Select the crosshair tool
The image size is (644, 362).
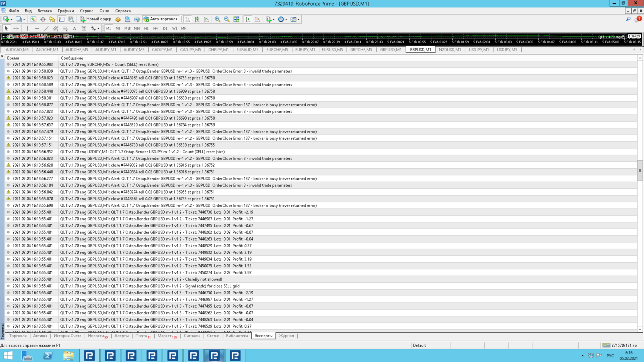pyautogui.click(x=16, y=28)
